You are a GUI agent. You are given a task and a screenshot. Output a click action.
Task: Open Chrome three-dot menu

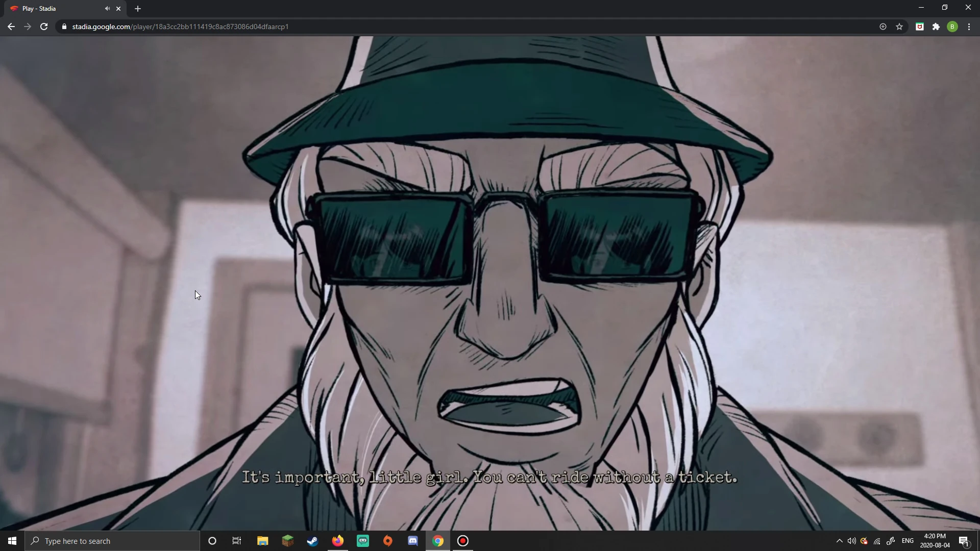[969, 27]
